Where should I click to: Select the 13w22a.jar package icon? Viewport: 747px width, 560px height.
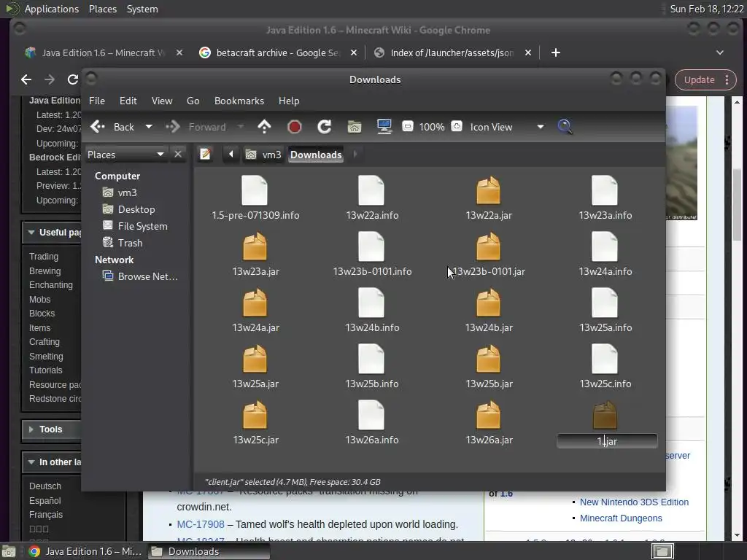coord(488,190)
